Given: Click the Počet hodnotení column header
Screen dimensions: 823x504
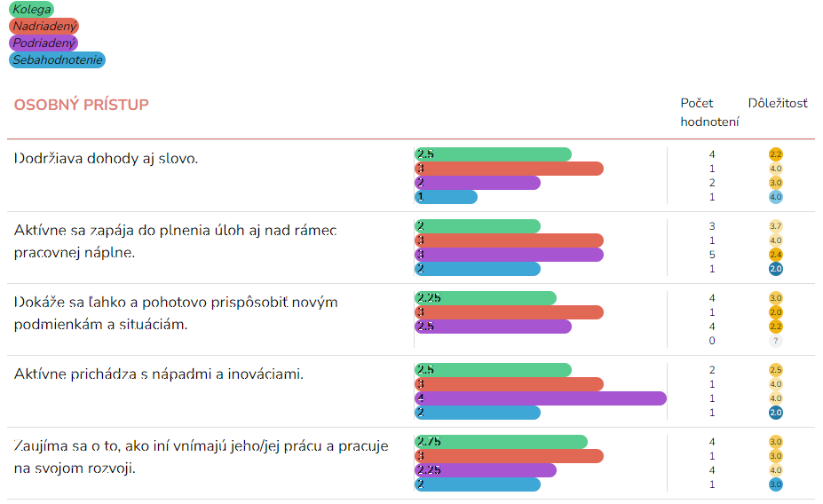Looking at the screenshot, I should click(x=709, y=112).
